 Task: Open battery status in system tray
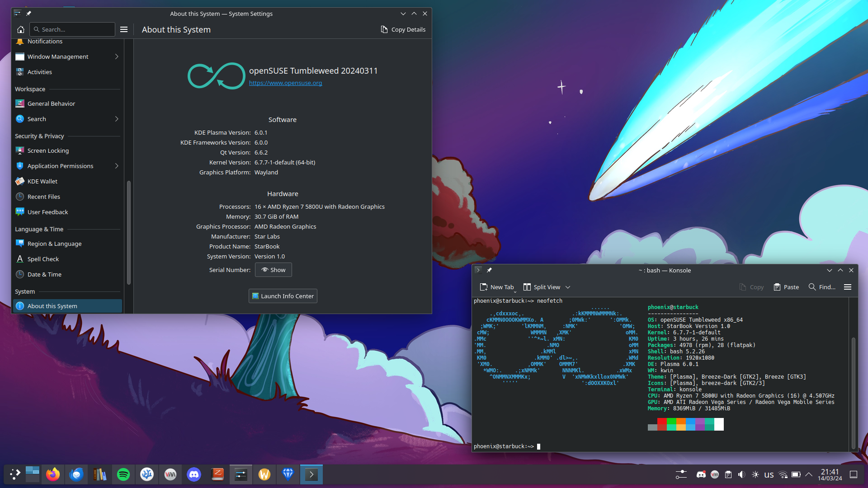click(x=796, y=474)
